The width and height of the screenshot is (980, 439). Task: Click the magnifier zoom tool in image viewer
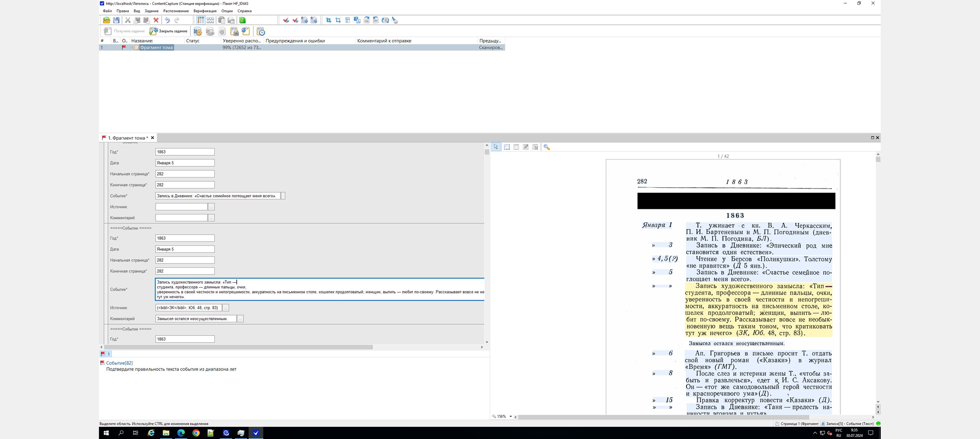click(547, 147)
